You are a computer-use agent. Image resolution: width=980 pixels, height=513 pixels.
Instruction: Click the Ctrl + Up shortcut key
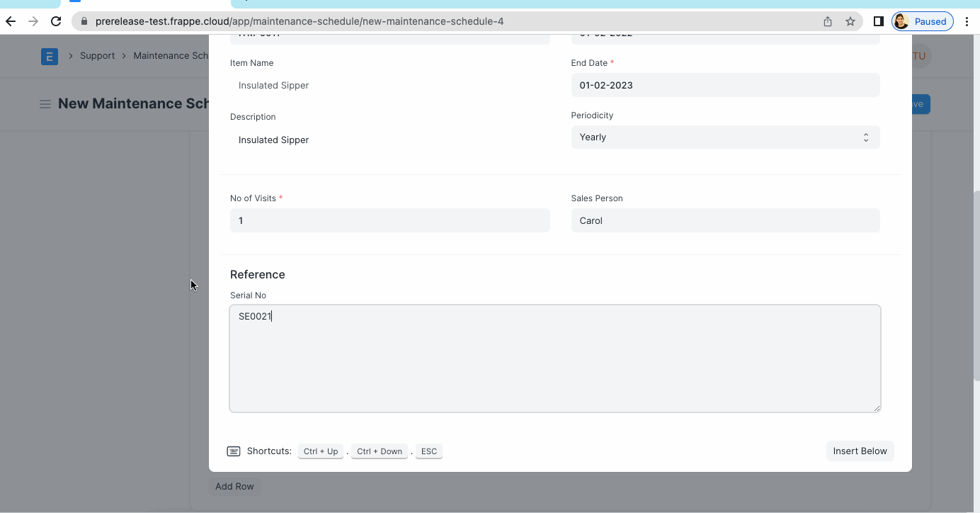(x=321, y=451)
